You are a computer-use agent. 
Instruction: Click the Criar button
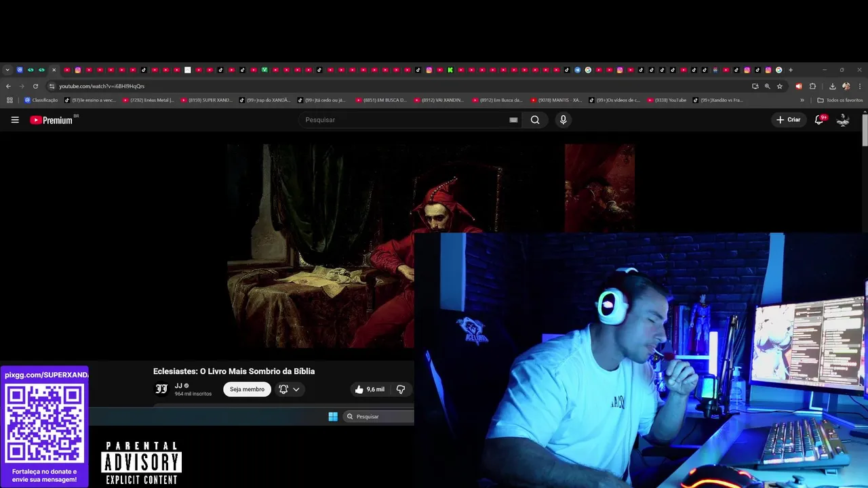click(789, 120)
